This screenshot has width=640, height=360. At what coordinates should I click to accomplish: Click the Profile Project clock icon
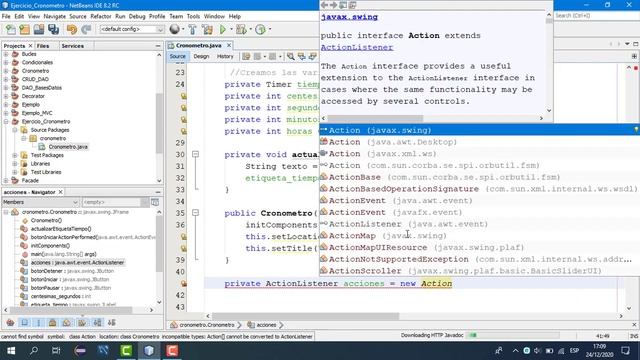pyautogui.click(x=260, y=29)
